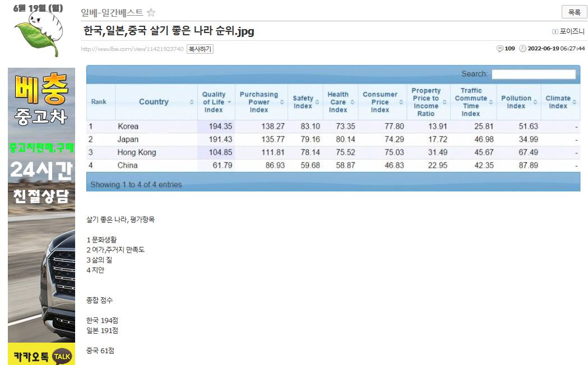The height and width of the screenshot is (365, 588).
Task: Click the star bookmark icon beside 일베-일간베스트
Action: (151, 13)
